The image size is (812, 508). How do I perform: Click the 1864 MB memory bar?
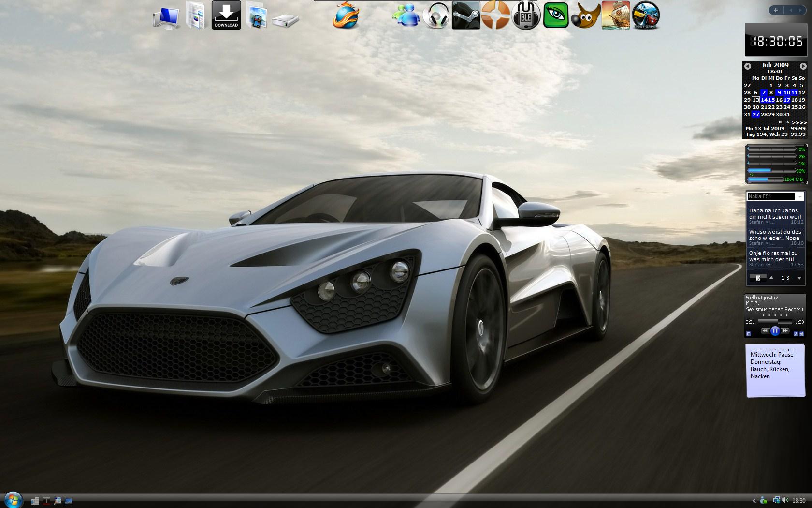click(x=766, y=179)
